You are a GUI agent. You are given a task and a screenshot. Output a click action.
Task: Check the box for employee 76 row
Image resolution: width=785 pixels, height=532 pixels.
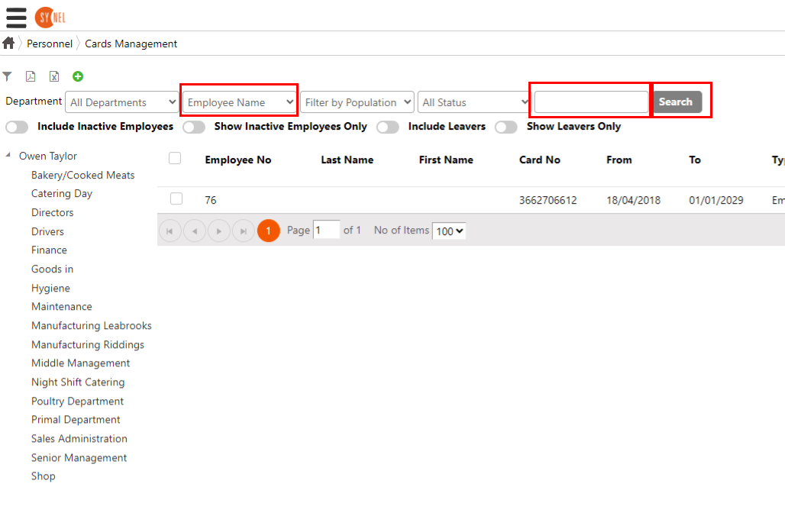[x=176, y=199]
